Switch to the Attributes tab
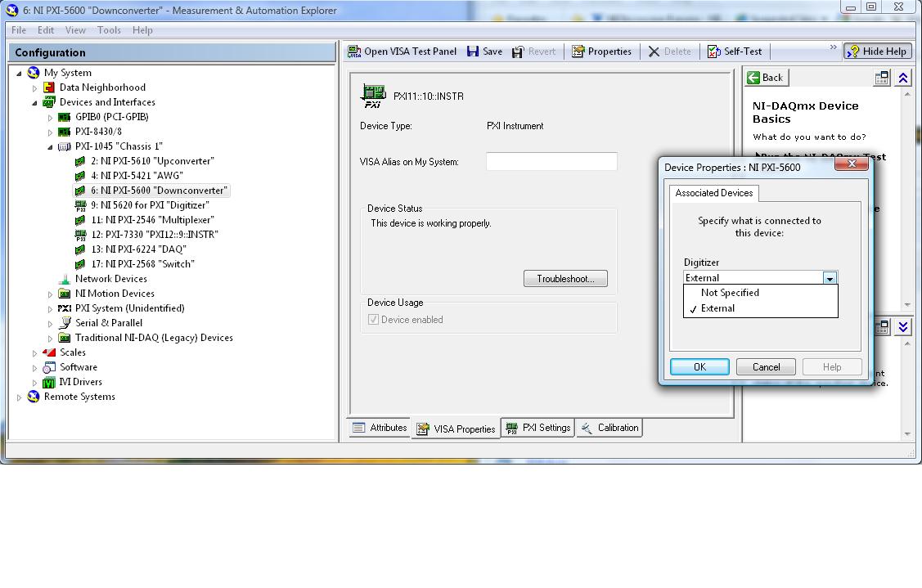 [380, 428]
